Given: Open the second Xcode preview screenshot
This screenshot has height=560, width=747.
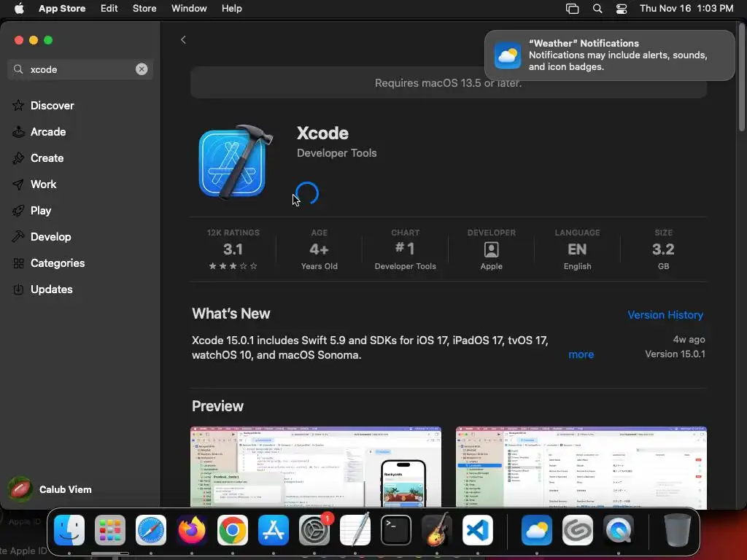Looking at the screenshot, I should click(x=581, y=467).
